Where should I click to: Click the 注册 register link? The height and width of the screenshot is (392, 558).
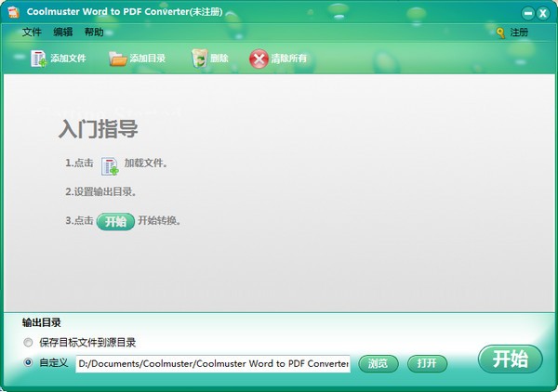tap(519, 33)
